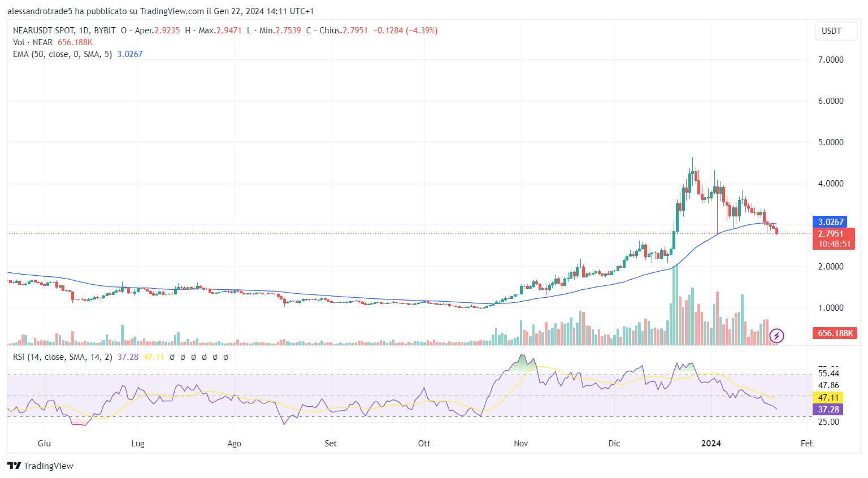Click the 2.0000 price axis label
This screenshot has width=868, height=478.
click(831, 267)
